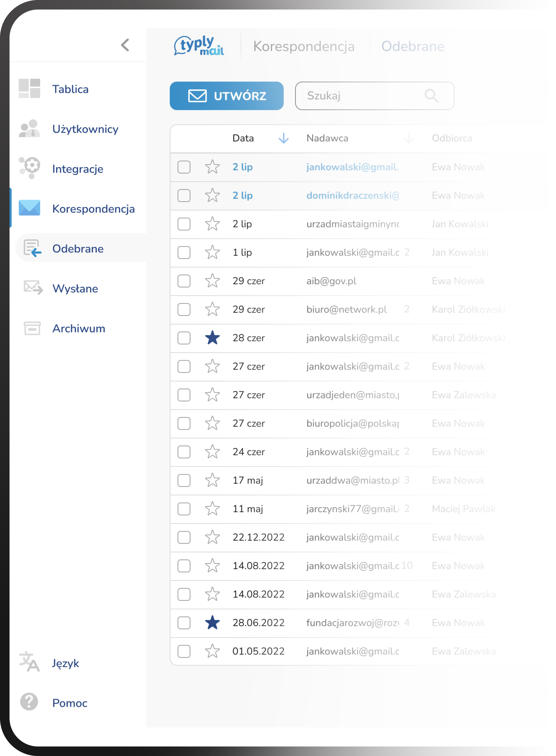Select the checkbox next to aib@gov.pl message
Viewport: 556px width, 756px height.
click(x=184, y=281)
